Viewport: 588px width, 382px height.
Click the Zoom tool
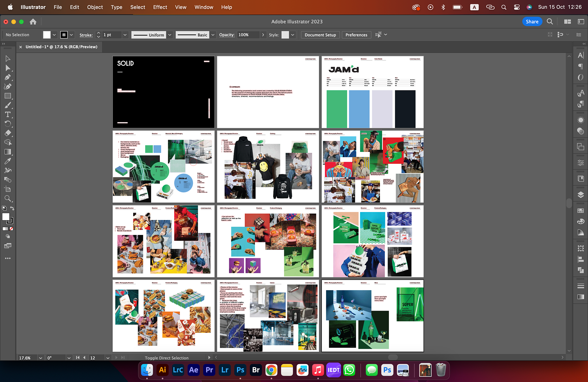click(8, 199)
